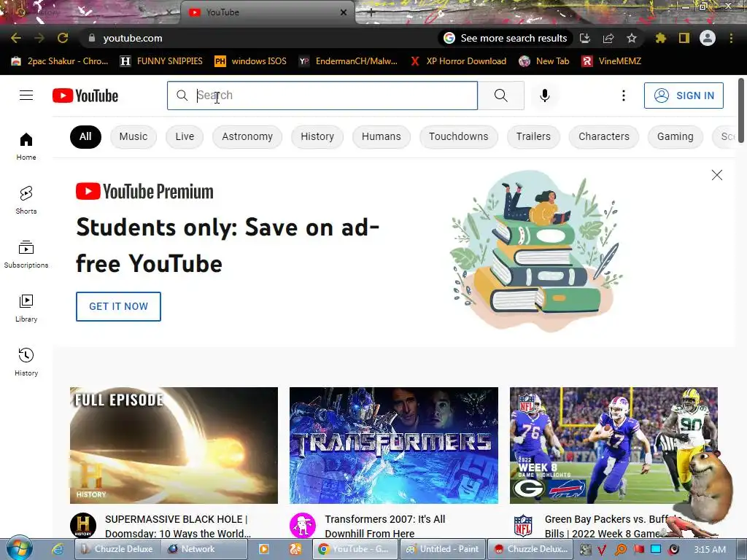
Task: Open the FUNNY SNIPPIES bookmark
Action: (161, 61)
